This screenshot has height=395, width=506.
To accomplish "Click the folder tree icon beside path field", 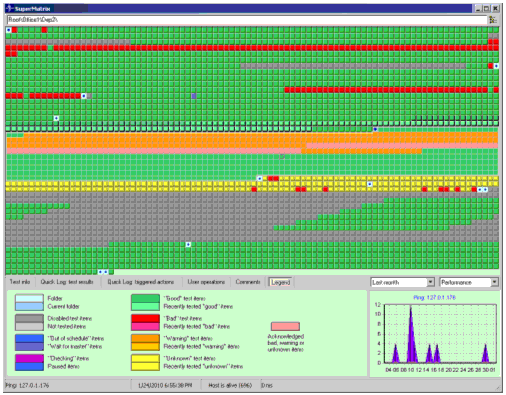I will (x=493, y=20).
